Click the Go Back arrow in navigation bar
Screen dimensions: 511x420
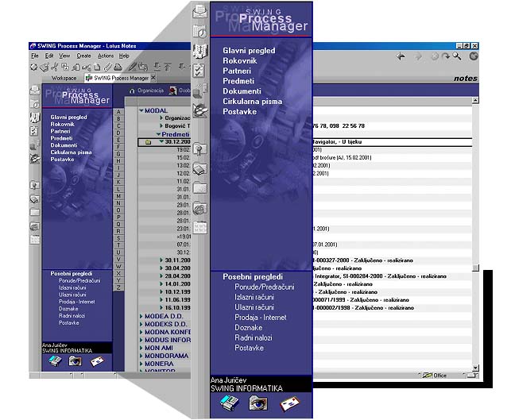[401, 56]
